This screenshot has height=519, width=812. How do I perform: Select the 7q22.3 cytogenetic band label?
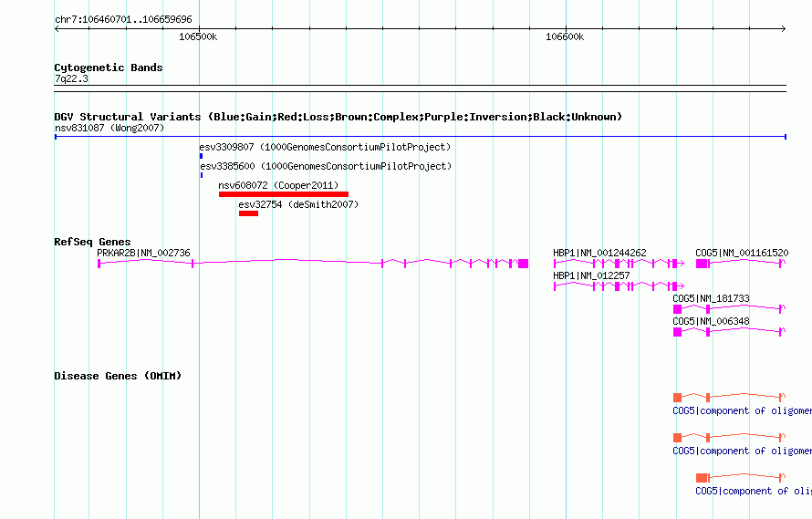(71, 78)
